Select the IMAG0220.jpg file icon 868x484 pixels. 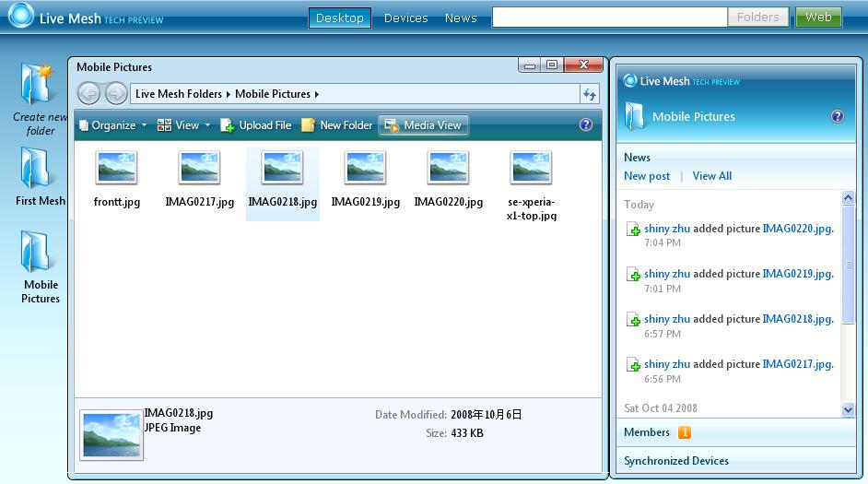(x=449, y=167)
